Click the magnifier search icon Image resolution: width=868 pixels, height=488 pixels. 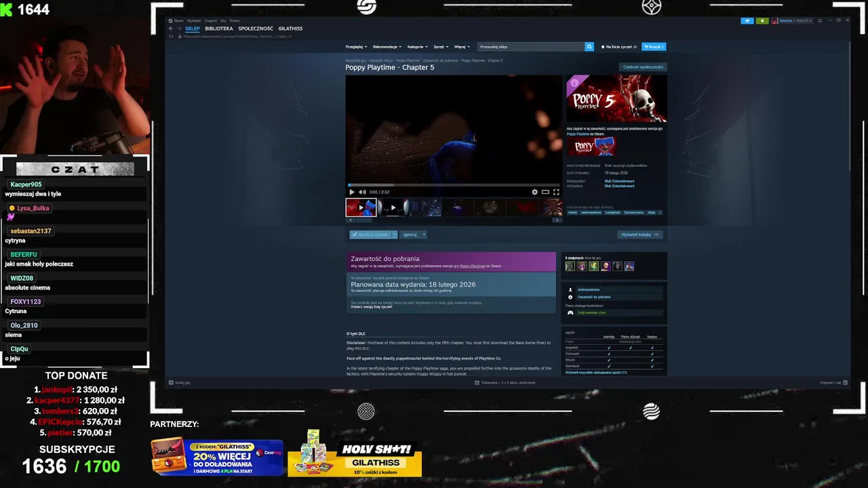(589, 47)
